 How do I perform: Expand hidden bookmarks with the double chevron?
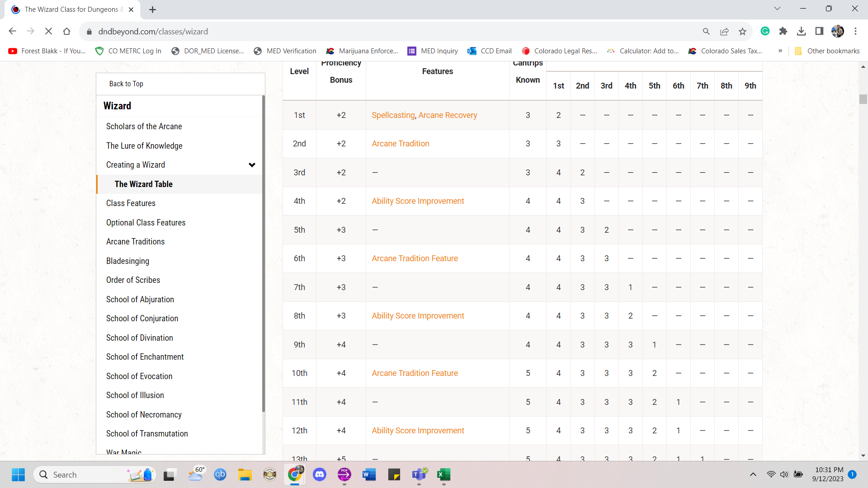click(x=780, y=51)
